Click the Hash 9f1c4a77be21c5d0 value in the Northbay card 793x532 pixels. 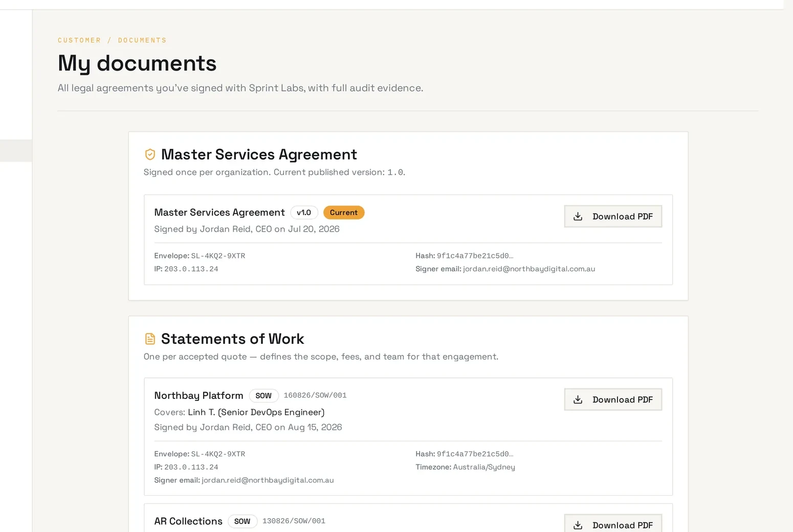pos(475,454)
